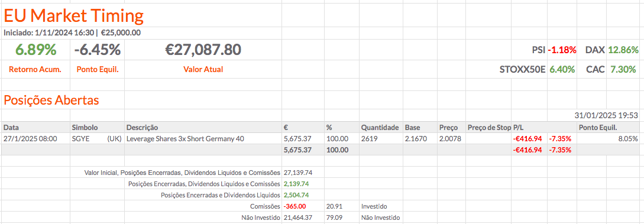Select the -6.45% break-even value cell
The height and width of the screenshot is (224, 644).
(x=98, y=50)
